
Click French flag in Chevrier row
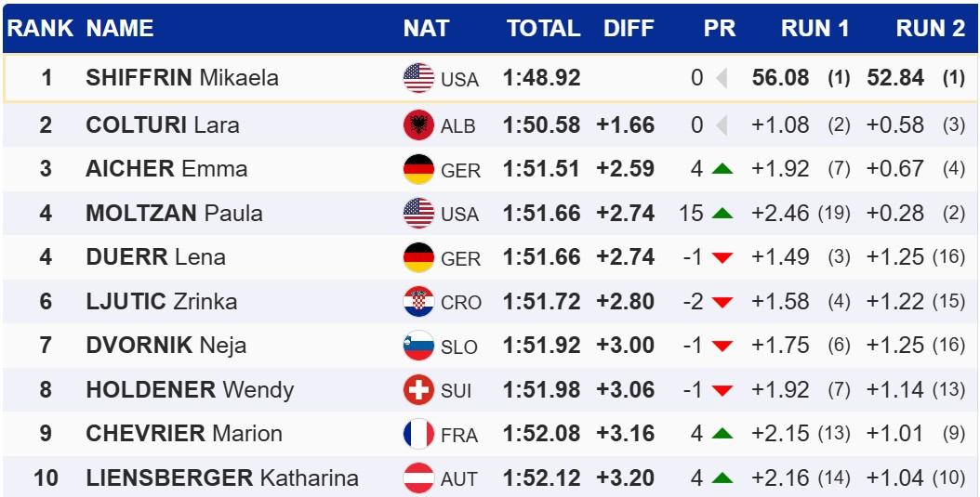pos(418,434)
